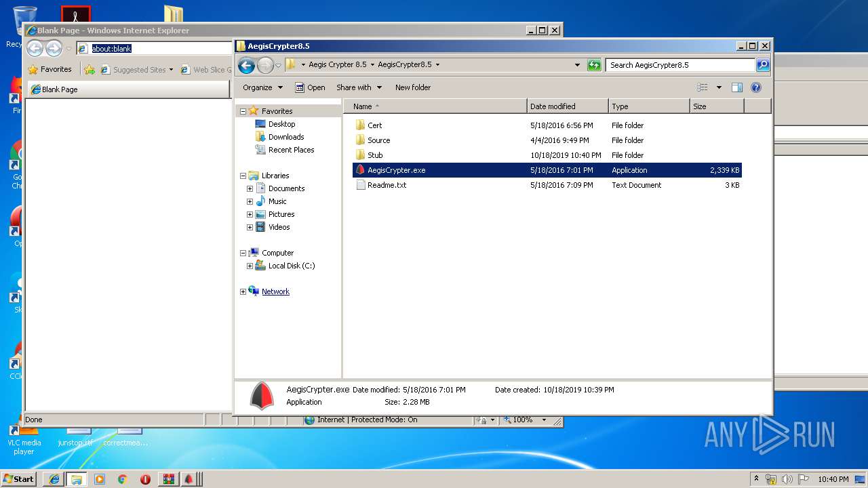This screenshot has height=488, width=868.
Task: Select the Blank Page tab in IE
Action: tap(129, 89)
